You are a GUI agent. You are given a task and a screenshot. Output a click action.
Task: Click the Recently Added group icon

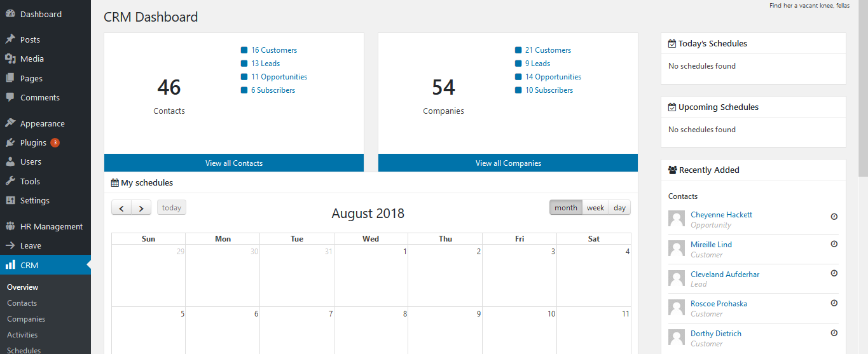point(673,170)
